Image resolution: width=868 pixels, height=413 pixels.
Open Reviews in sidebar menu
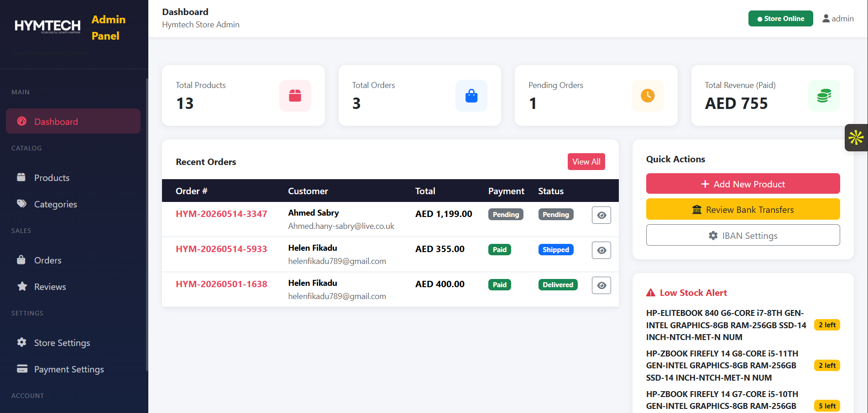coord(73,286)
